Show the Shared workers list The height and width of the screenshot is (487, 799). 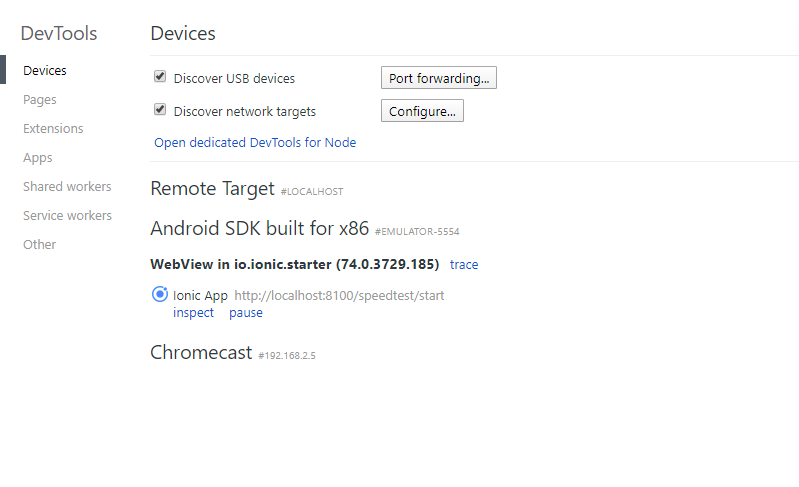click(x=67, y=187)
